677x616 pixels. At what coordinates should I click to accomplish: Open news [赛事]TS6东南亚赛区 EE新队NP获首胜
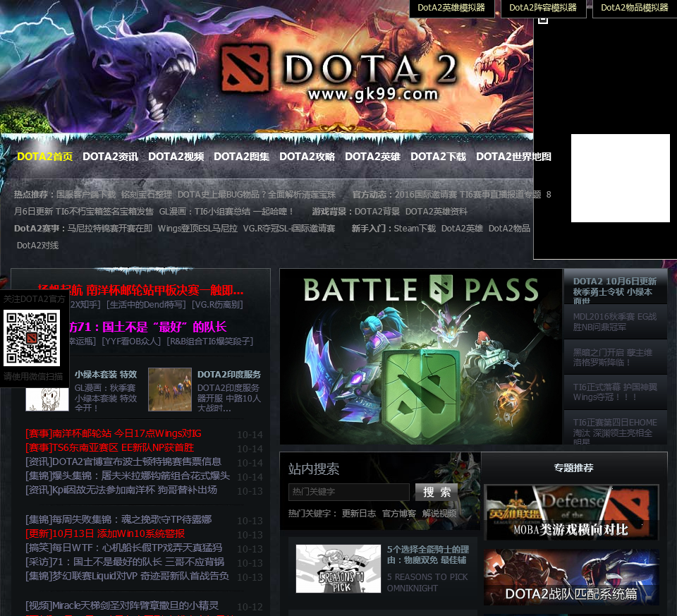point(110,447)
